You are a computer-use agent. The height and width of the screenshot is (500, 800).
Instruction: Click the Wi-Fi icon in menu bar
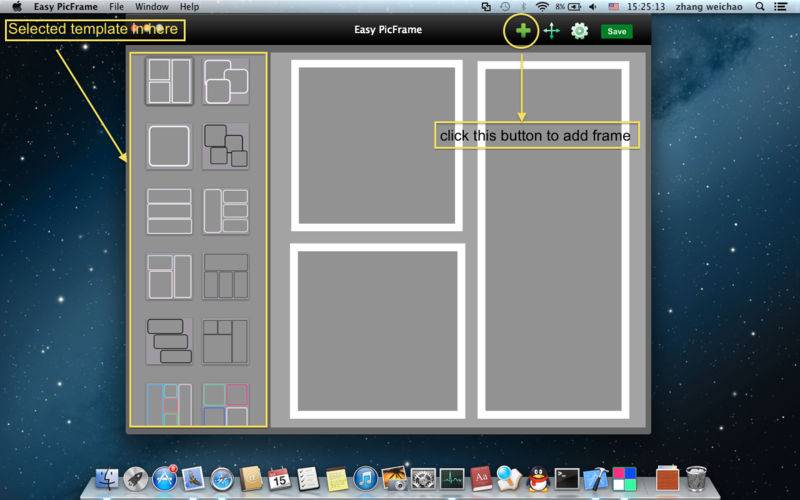pos(541,7)
